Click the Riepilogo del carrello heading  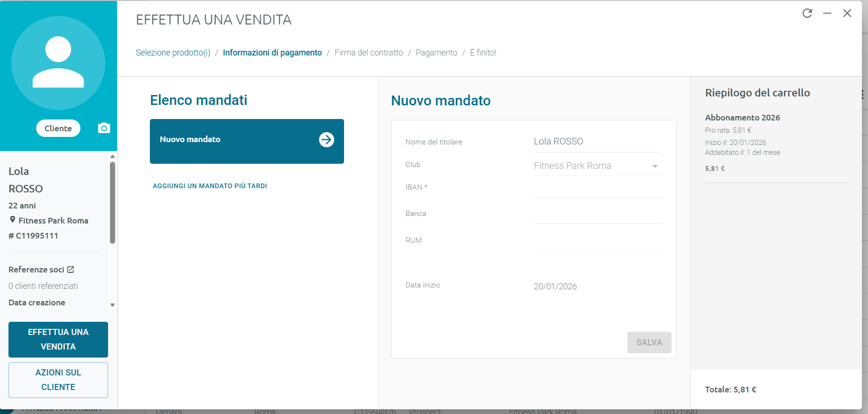(x=758, y=93)
